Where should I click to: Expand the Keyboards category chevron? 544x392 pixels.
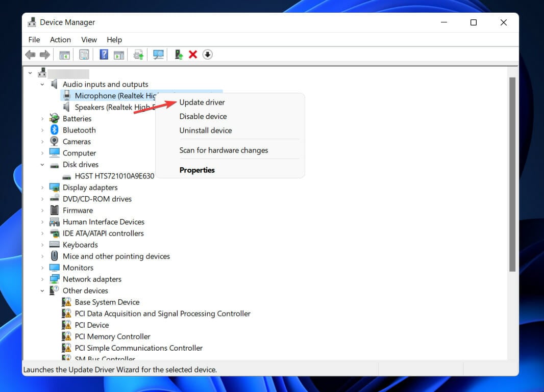[42, 245]
